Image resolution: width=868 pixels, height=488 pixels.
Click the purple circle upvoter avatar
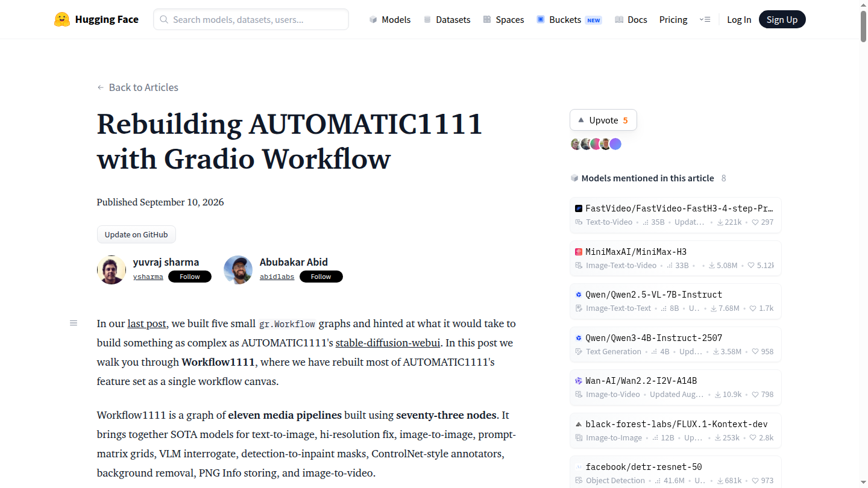click(615, 144)
